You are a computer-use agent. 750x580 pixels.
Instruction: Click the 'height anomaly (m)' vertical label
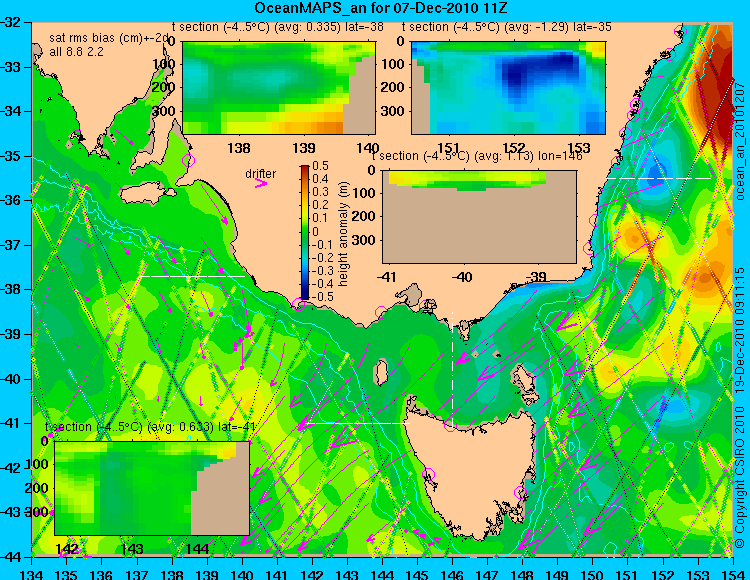click(x=343, y=234)
